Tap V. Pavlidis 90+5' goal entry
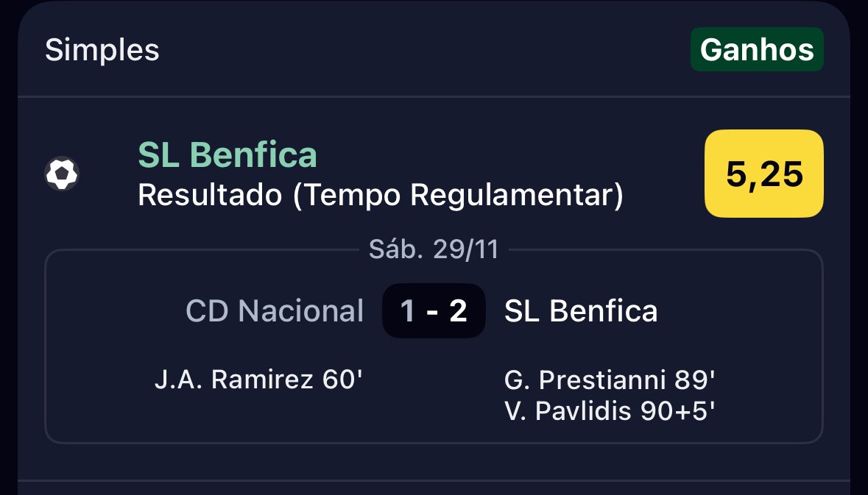 610,411
